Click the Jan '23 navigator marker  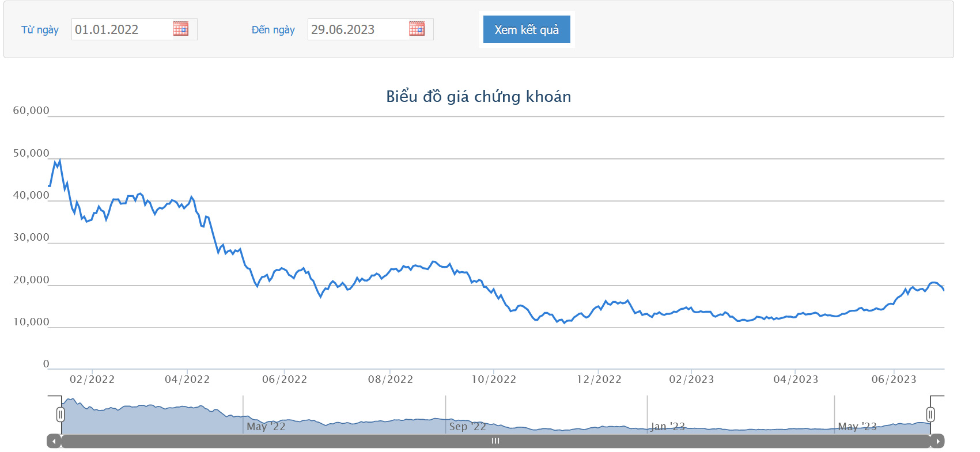coord(668,427)
